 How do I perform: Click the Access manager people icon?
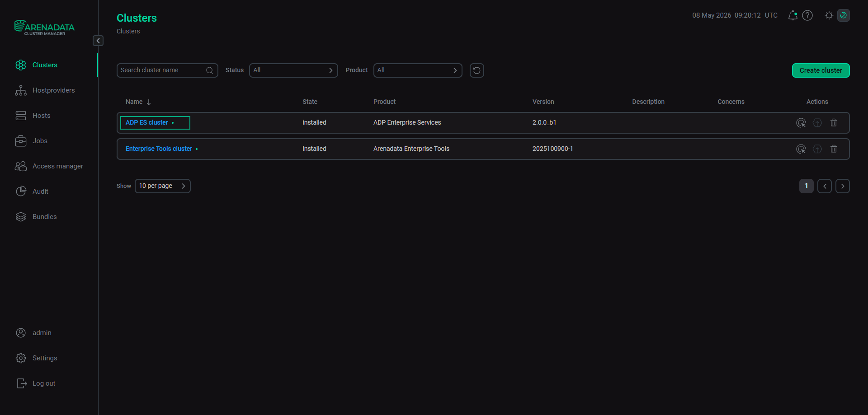click(21, 166)
